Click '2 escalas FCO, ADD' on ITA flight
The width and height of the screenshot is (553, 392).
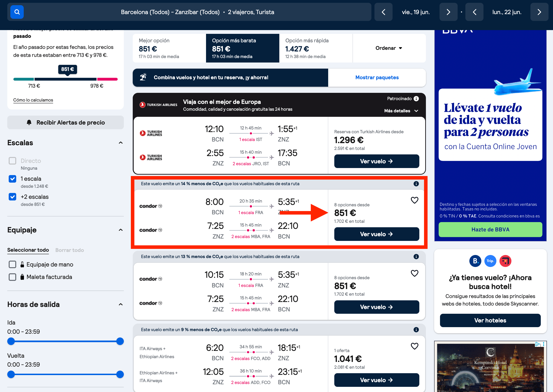[251, 358]
